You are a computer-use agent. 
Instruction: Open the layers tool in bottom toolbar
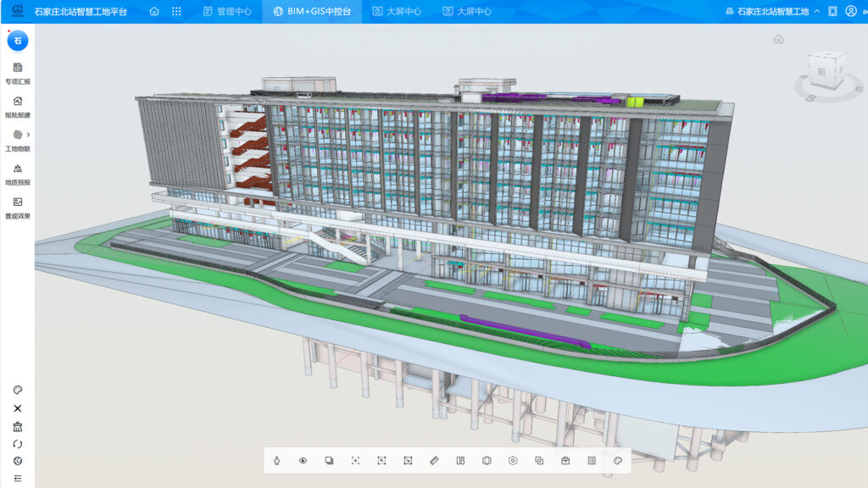(329, 460)
